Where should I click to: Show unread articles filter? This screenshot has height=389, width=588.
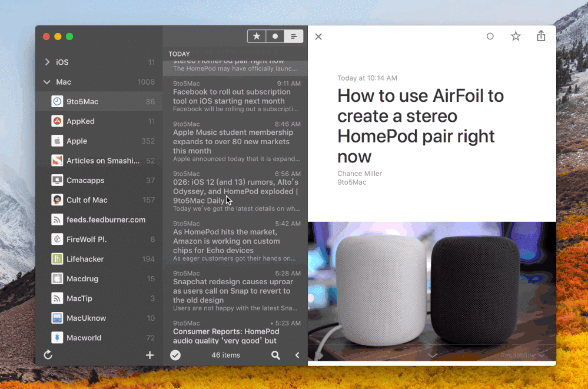275,36
